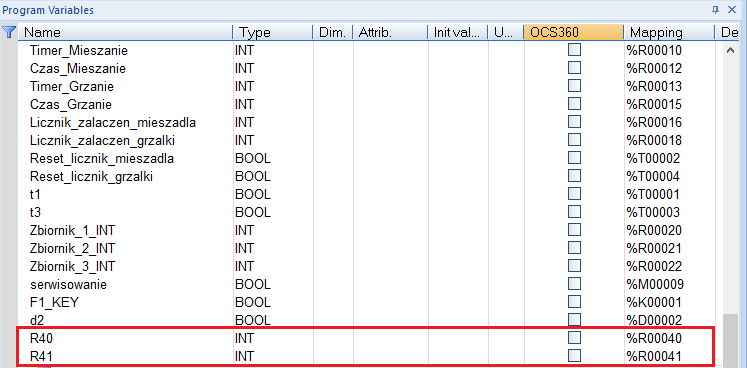Click mapping cell %R00010
The height and width of the screenshot is (368, 747).
coord(654,50)
